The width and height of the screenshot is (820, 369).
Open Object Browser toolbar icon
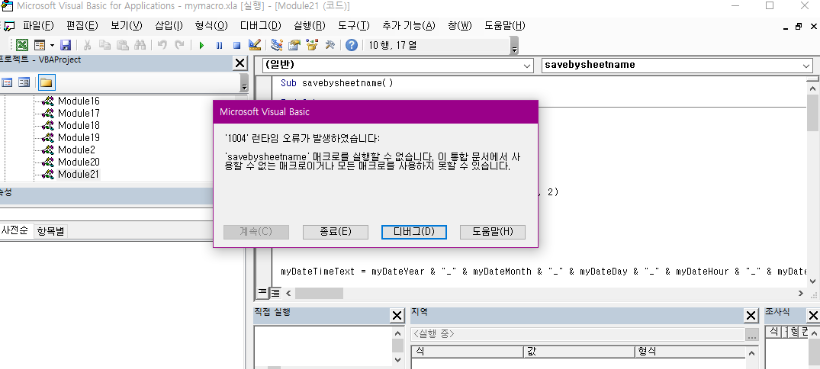(x=312, y=45)
